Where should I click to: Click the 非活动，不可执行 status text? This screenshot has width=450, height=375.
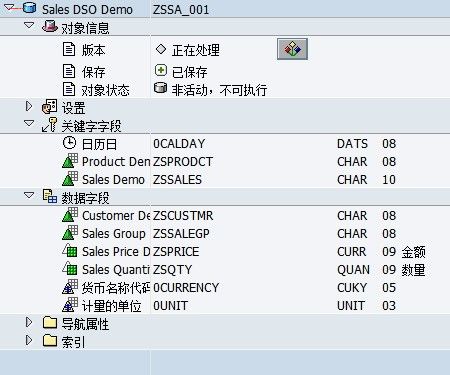pyautogui.click(x=219, y=90)
